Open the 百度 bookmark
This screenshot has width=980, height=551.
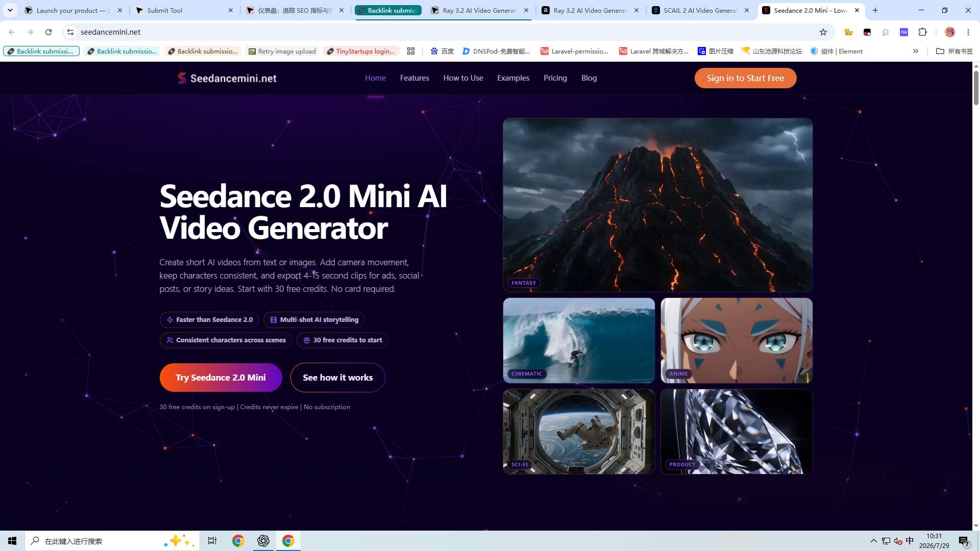(442, 51)
